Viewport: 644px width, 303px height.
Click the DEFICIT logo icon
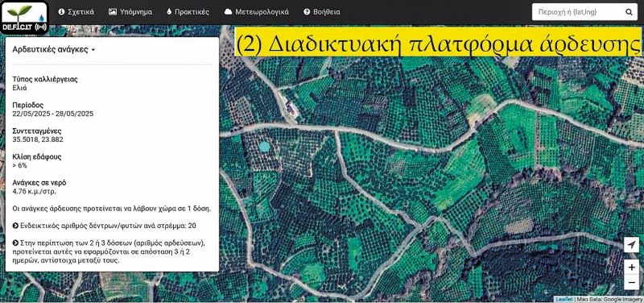(x=24, y=17)
